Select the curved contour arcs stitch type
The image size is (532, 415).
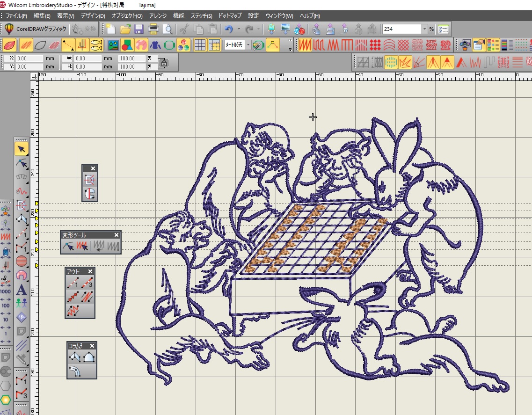click(389, 45)
